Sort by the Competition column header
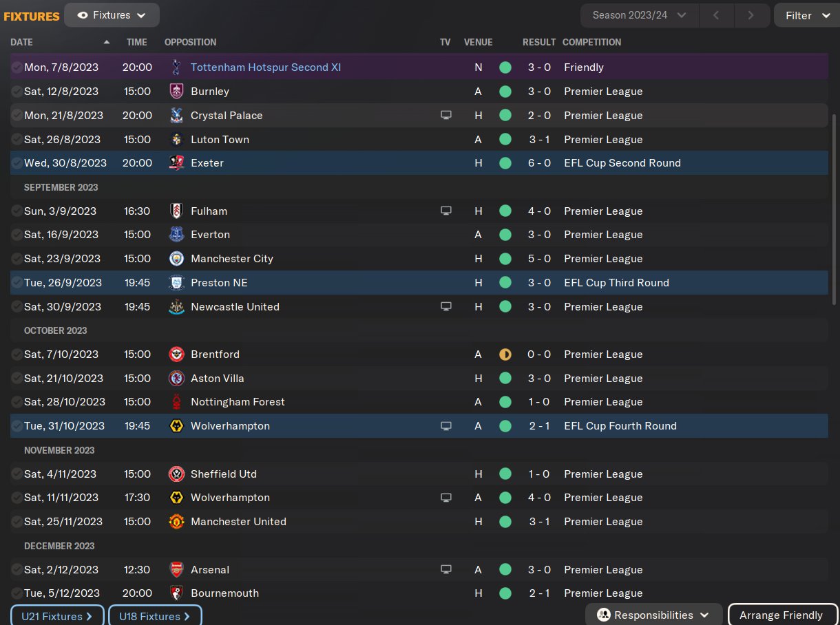The image size is (840, 625). coord(591,42)
